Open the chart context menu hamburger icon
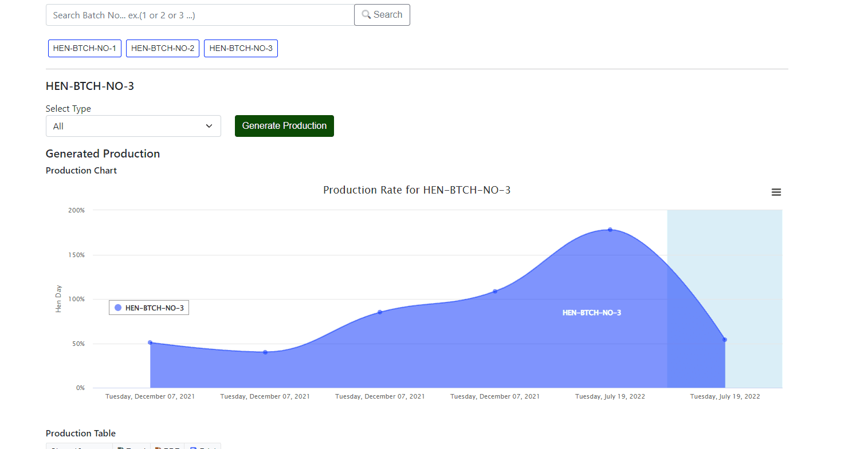Image resolution: width=868 pixels, height=449 pixels. pos(776,192)
